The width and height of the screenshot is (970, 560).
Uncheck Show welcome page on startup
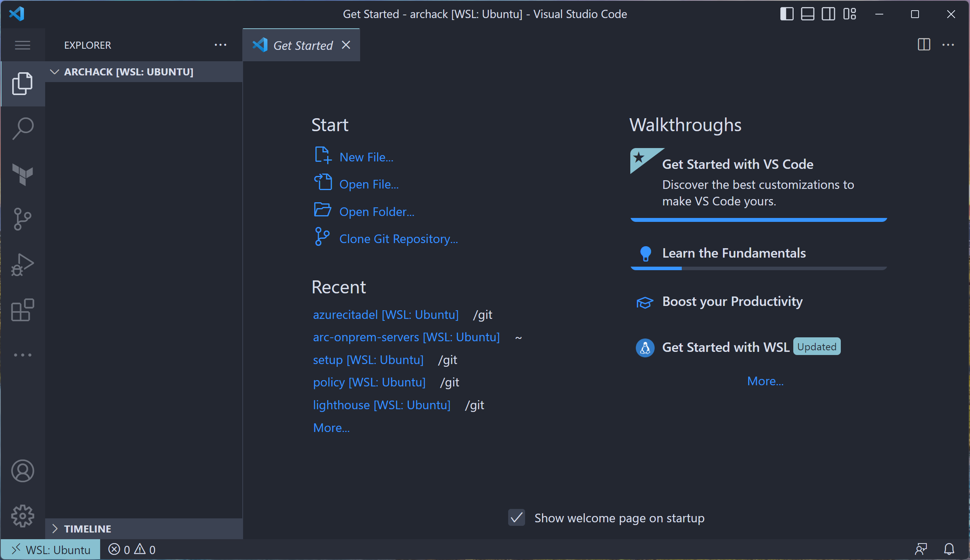click(x=516, y=518)
